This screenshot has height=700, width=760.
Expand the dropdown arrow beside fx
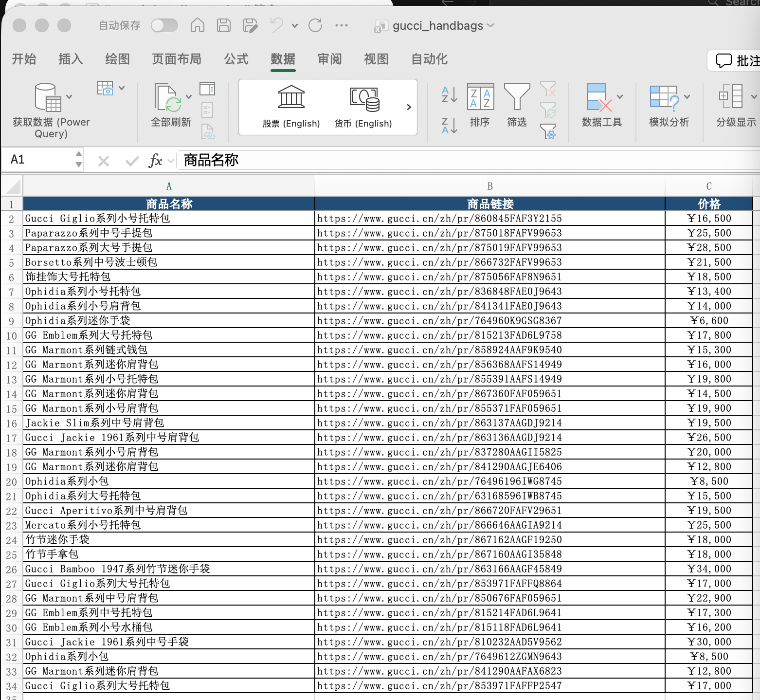(x=170, y=161)
